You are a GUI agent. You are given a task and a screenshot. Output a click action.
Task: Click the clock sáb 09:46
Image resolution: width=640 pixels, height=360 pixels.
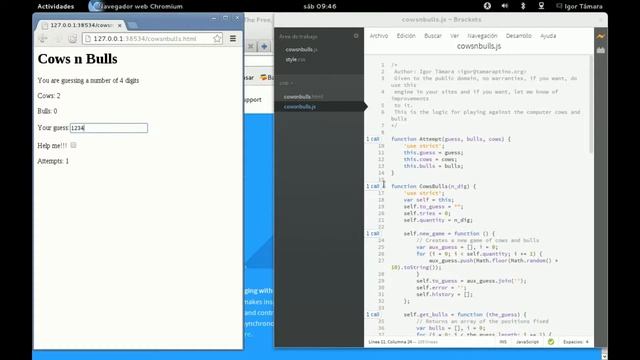point(320,6)
